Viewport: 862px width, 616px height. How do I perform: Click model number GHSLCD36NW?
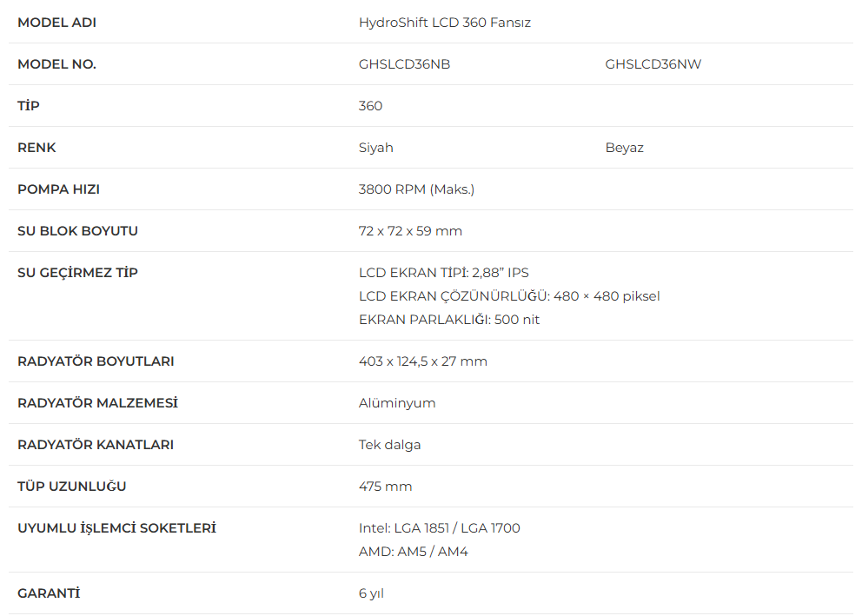653,64
